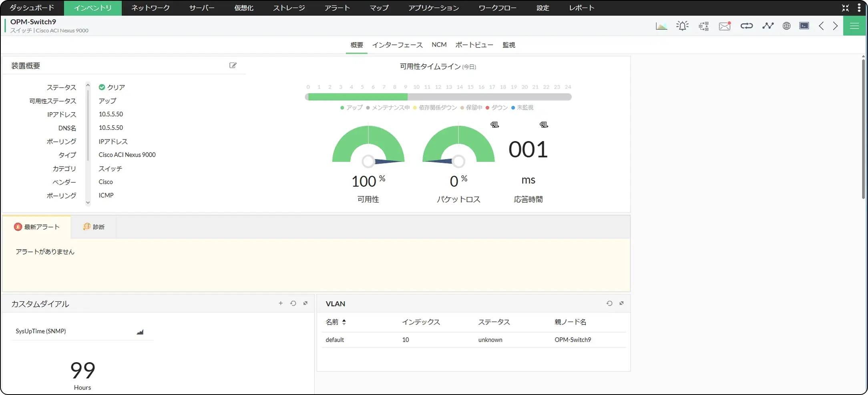
Task: Open the vertical three-dot menu
Action: tap(859, 8)
